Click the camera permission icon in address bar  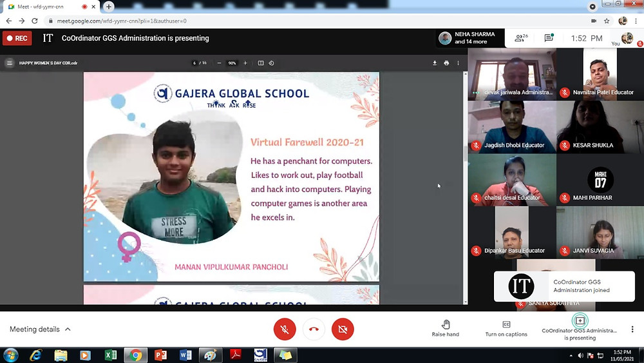coord(594,21)
